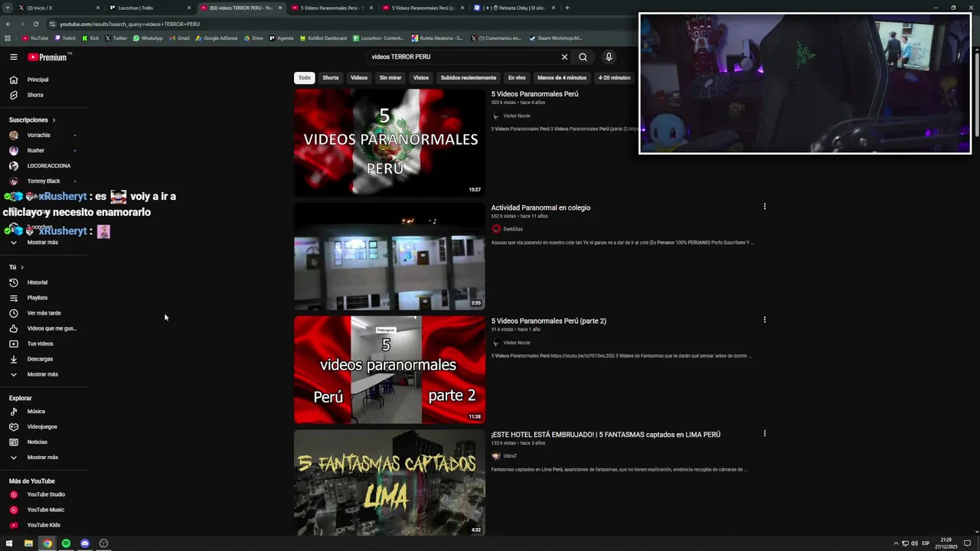Reload the page in Chrome
This screenshot has width=980, height=551.
(x=35, y=24)
